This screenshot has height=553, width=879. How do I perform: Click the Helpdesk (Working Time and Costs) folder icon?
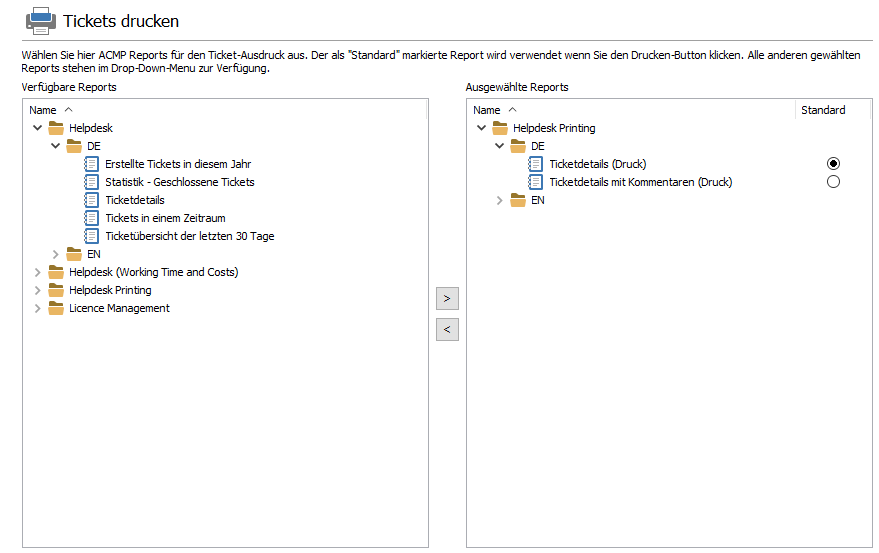[56, 272]
